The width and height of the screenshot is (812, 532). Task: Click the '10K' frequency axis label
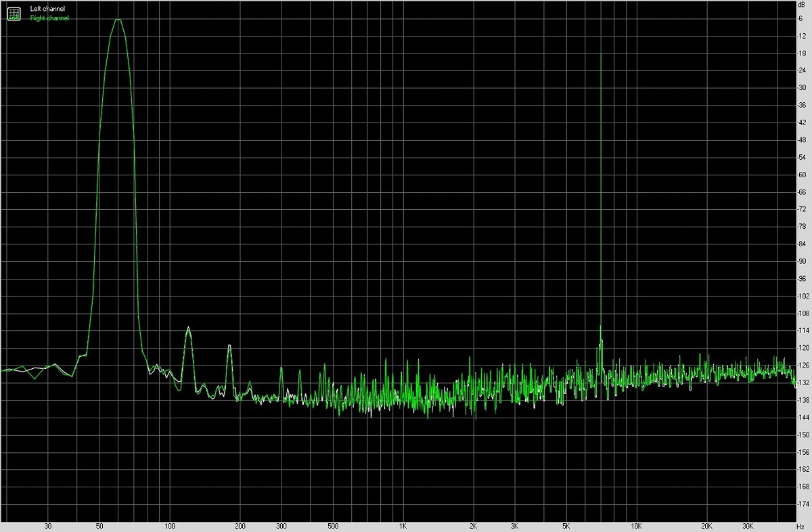tap(636, 526)
